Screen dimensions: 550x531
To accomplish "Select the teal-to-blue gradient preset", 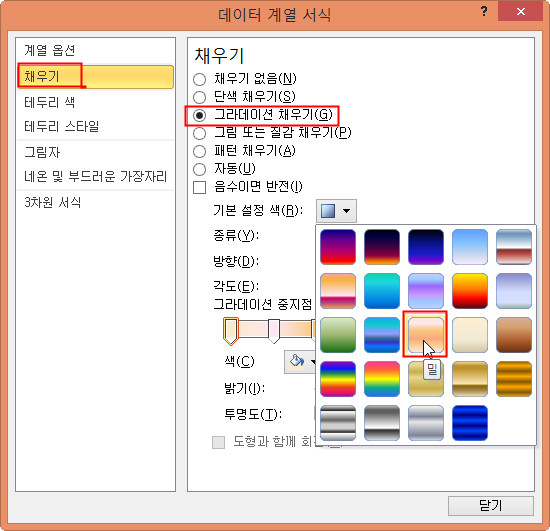I will point(382,291).
